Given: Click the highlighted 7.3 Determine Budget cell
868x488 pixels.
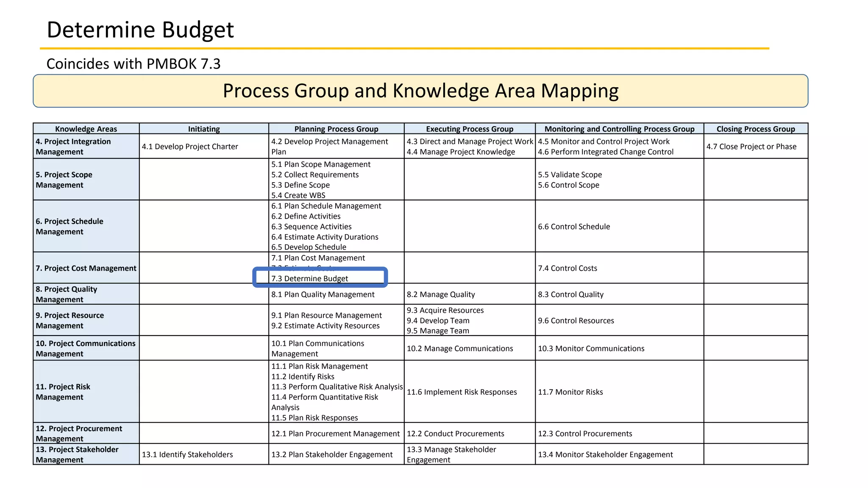Looking at the screenshot, I should click(320, 278).
